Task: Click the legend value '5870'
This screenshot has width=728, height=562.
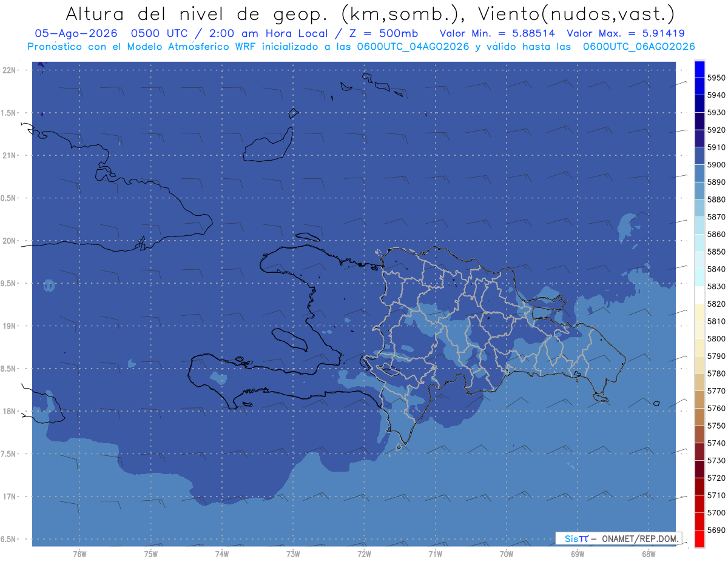Action: point(716,217)
